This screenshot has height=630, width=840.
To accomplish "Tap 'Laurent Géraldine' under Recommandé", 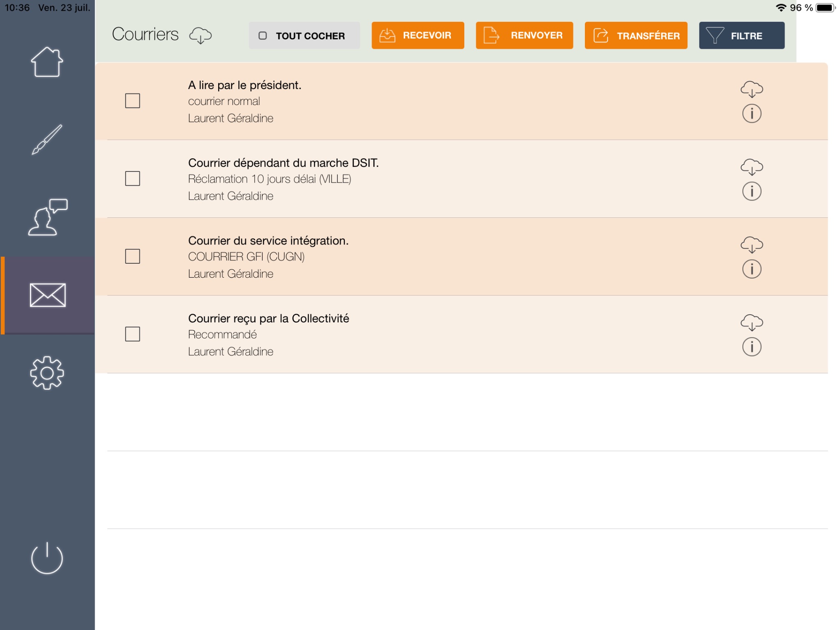I will click(x=231, y=352).
